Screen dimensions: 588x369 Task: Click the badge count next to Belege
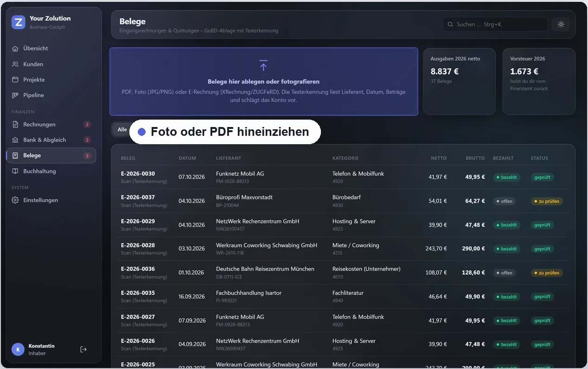[87, 156]
